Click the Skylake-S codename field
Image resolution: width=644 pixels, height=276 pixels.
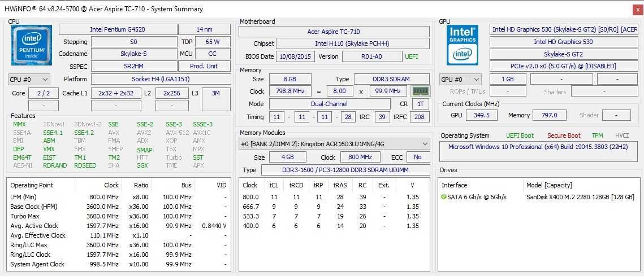[x=133, y=54]
